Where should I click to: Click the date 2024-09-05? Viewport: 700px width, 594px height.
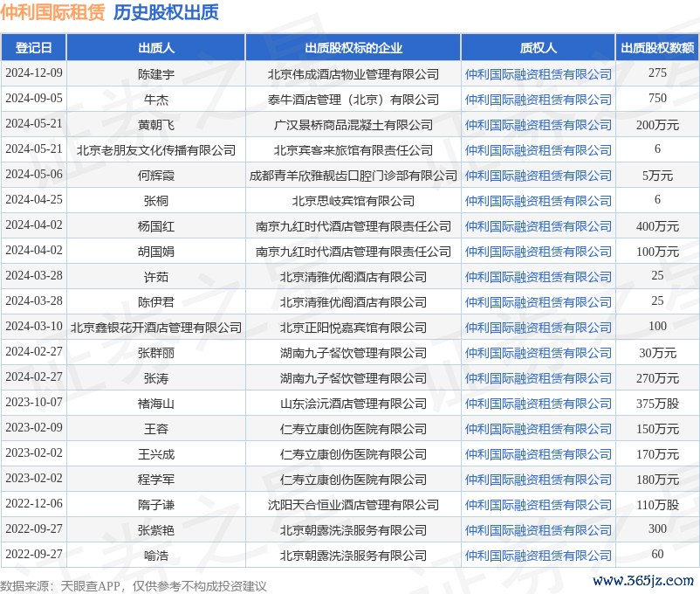34,98
